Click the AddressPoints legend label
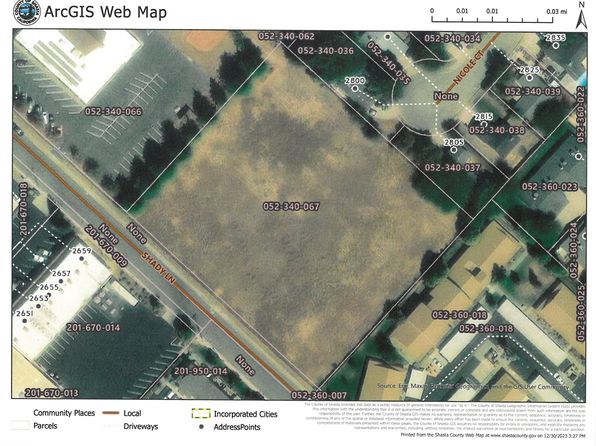This screenshot has width=596, height=446. [x=237, y=427]
